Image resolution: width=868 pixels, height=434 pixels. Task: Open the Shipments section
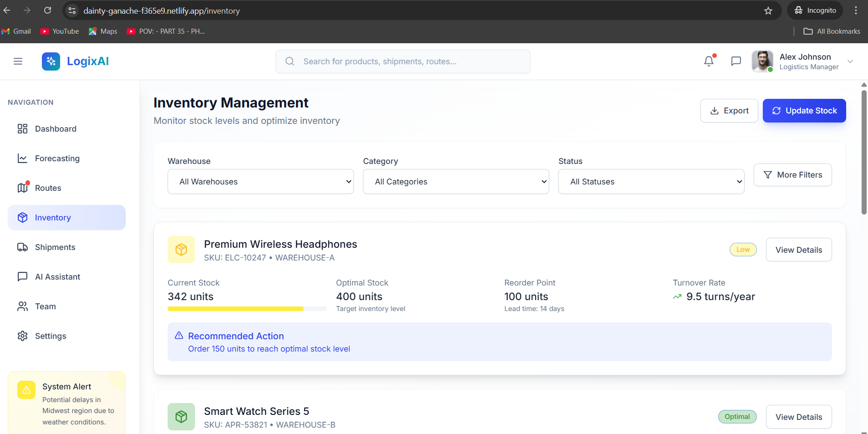click(66, 247)
